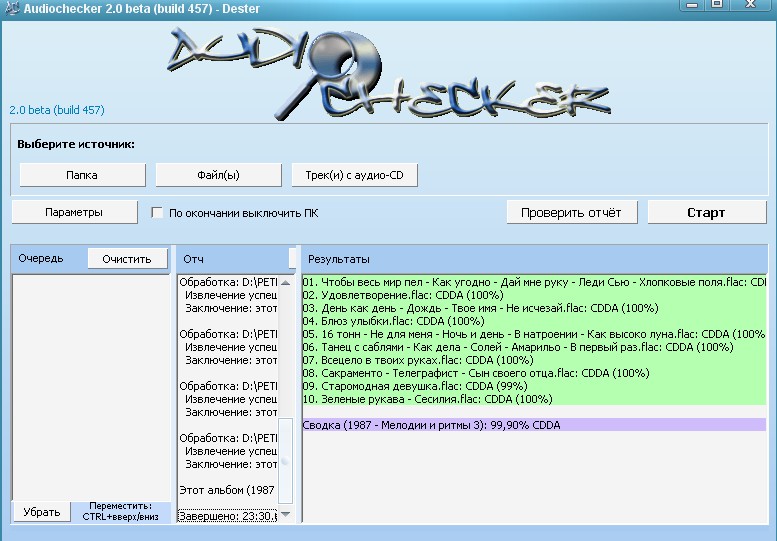
Task: Choose Папка as the source
Action: click(x=81, y=175)
